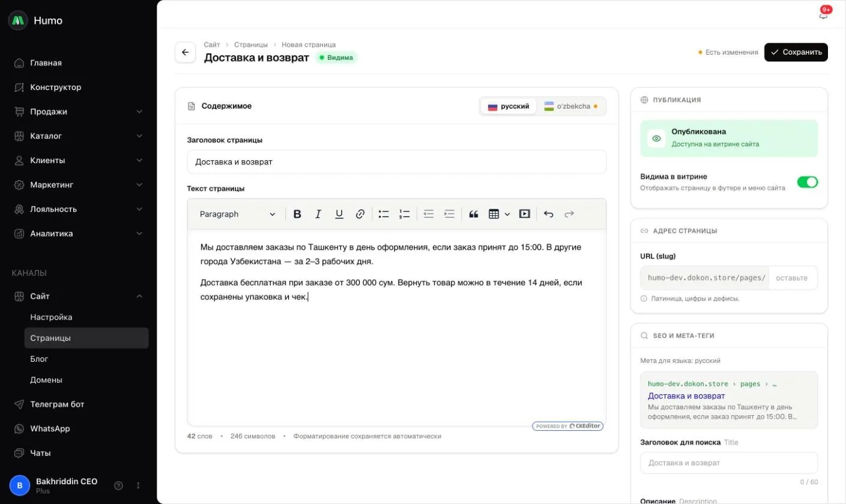Click the underline formatting icon
Screen dimensions: 846x504
point(339,214)
